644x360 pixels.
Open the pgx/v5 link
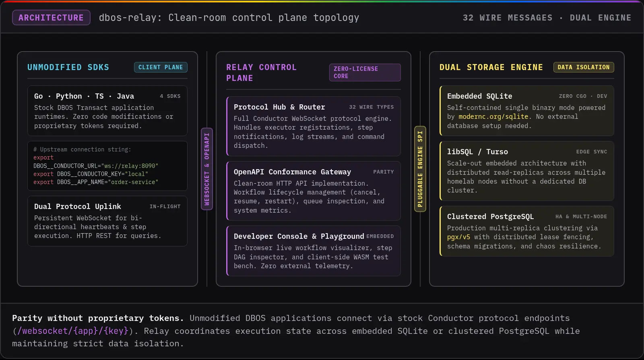(458, 237)
